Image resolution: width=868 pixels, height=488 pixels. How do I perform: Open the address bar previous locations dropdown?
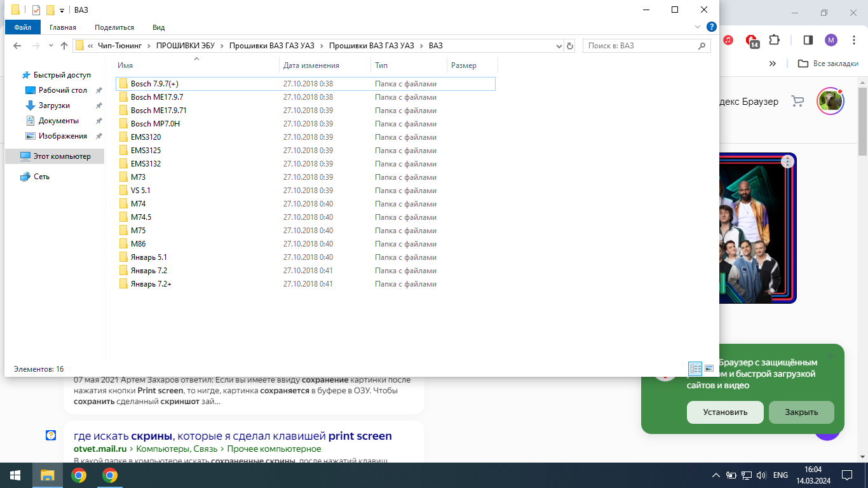[559, 46]
